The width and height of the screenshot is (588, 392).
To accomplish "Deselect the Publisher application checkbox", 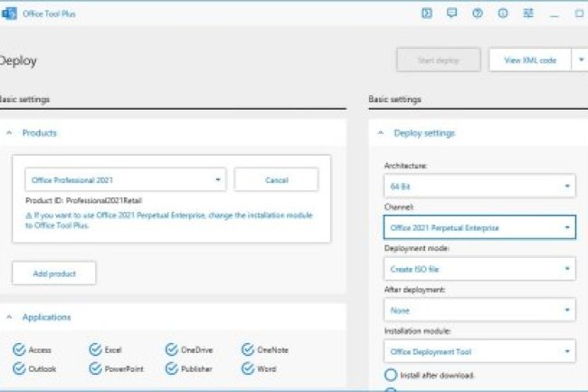I will pyautogui.click(x=172, y=368).
